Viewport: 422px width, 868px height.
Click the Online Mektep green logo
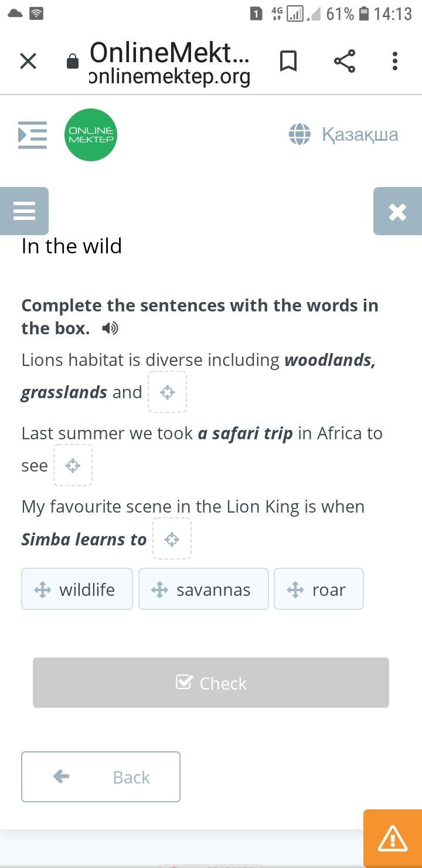click(91, 135)
